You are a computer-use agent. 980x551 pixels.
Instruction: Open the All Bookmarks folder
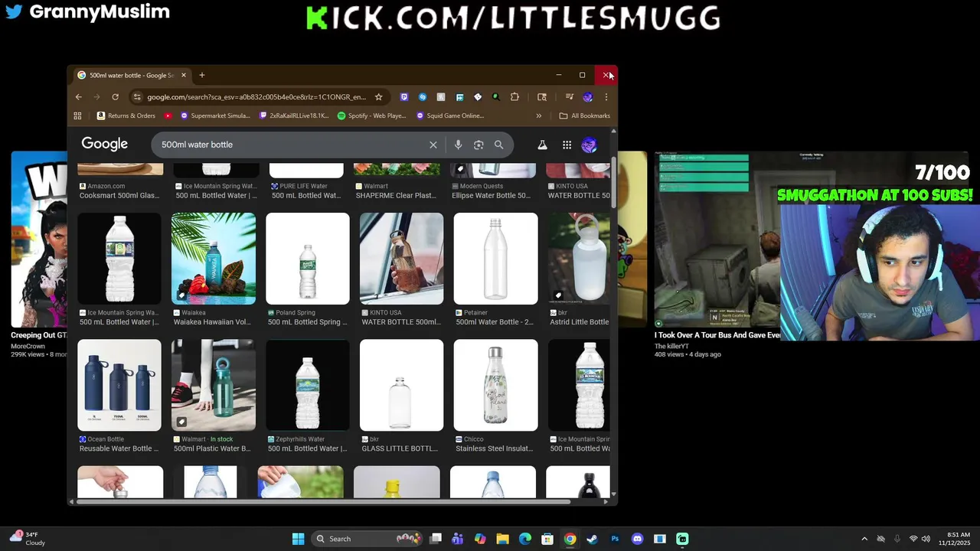585,116
